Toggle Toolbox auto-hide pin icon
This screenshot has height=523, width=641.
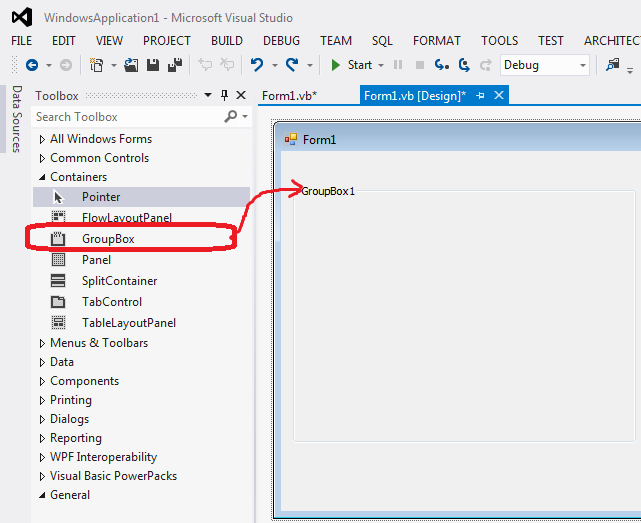click(224, 95)
